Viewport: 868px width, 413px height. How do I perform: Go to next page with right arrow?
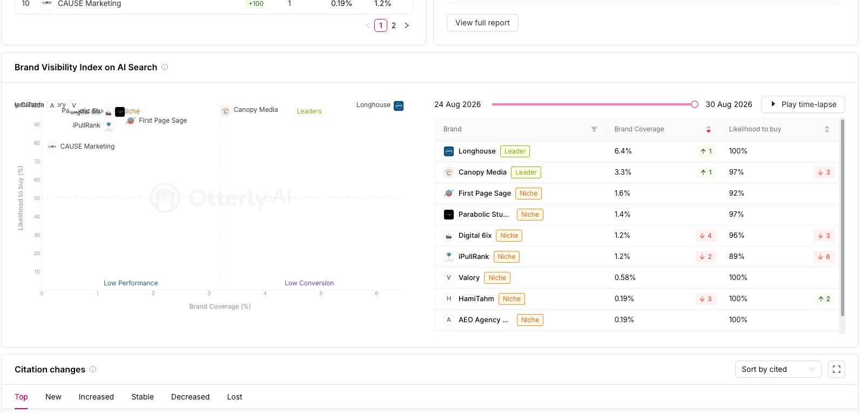click(x=407, y=25)
